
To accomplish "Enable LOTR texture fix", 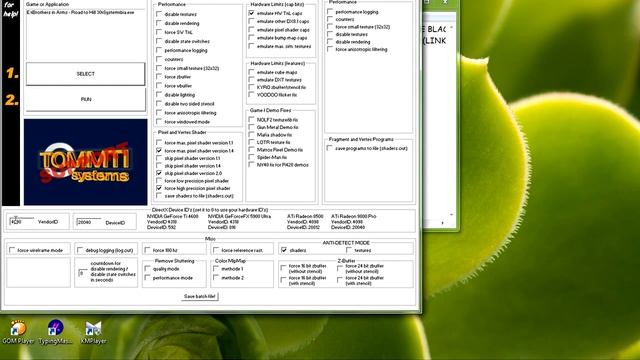I will pyautogui.click(x=251, y=142).
